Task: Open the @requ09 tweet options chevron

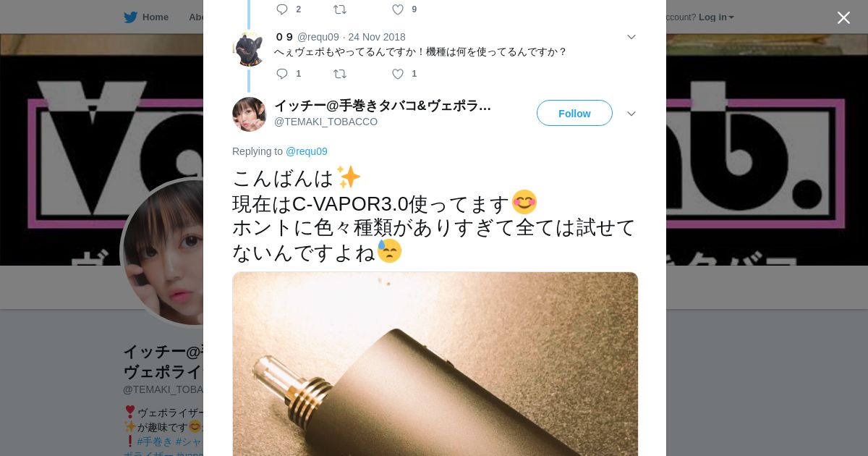Action: click(x=631, y=37)
